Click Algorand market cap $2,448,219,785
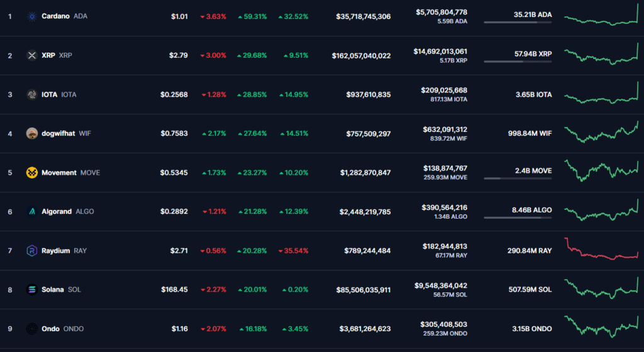This screenshot has height=352, width=644. tap(365, 212)
